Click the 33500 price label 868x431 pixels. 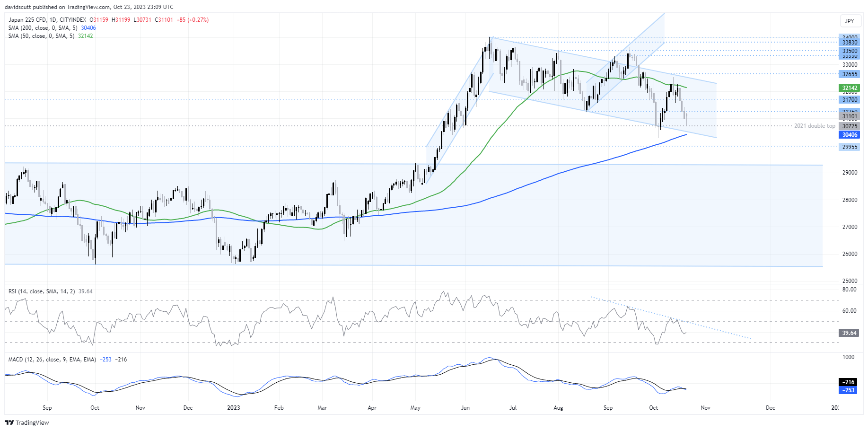(x=850, y=51)
